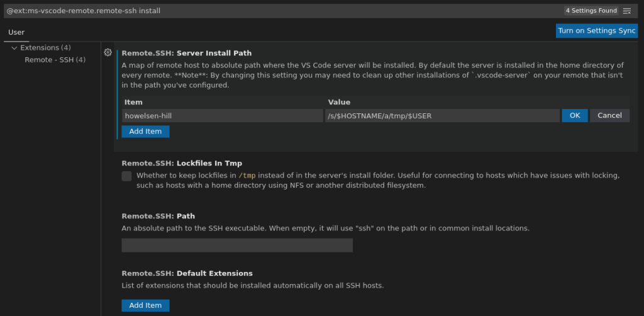The height and width of the screenshot is (316, 644).
Task: Select the Lockfiles In Tmp setting title
Action: (x=182, y=164)
